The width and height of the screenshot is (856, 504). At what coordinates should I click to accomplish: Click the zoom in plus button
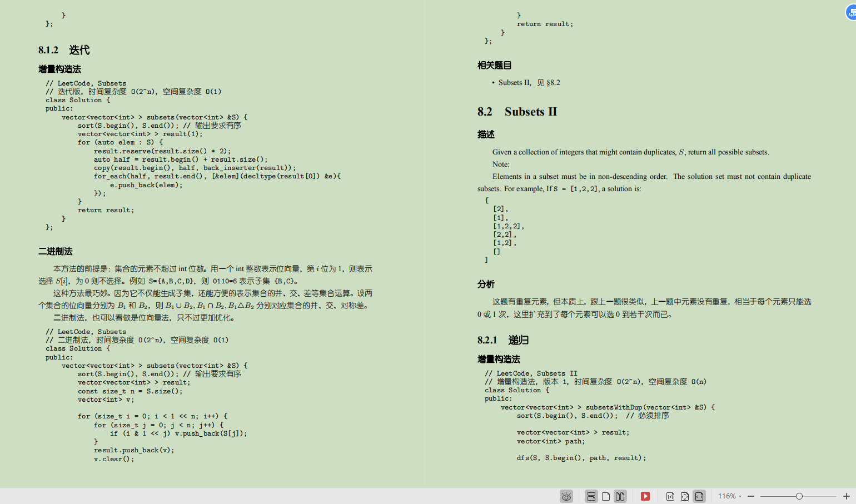(847, 496)
